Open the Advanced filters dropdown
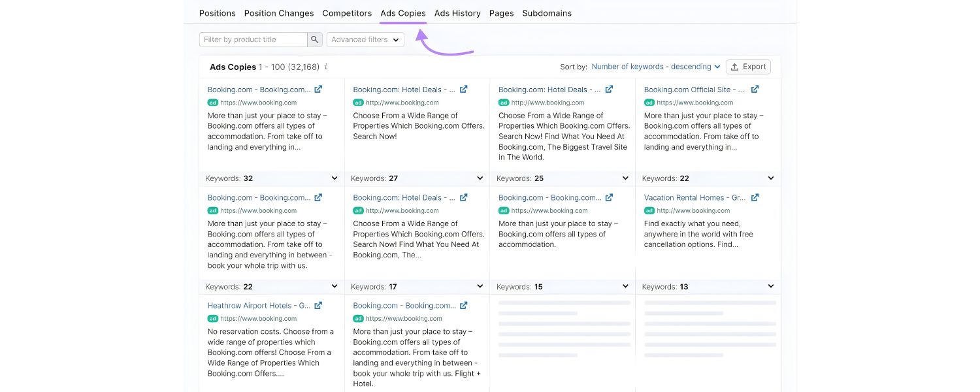The height and width of the screenshot is (392, 980). [365, 40]
